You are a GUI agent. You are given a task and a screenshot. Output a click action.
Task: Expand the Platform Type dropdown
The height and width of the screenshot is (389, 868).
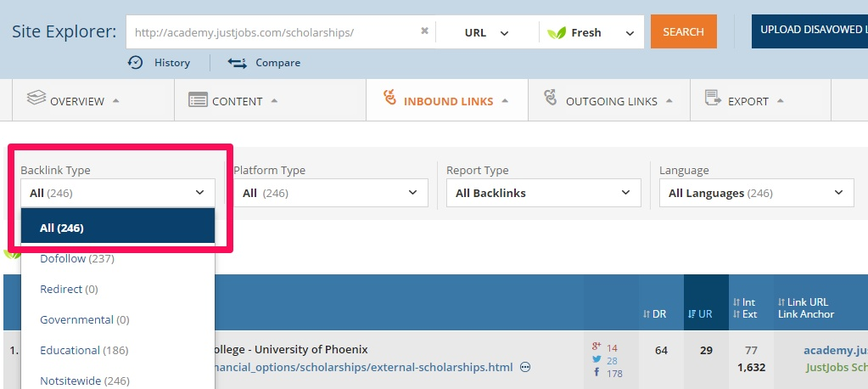click(x=330, y=193)
